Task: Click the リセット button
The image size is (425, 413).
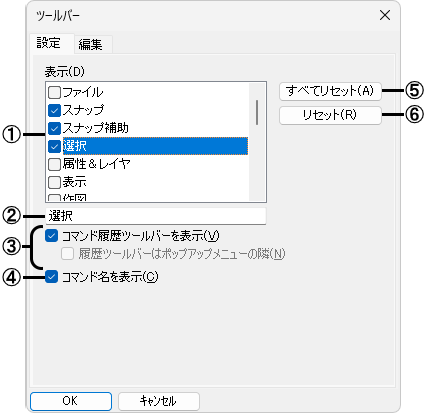Action: point(330,115)
